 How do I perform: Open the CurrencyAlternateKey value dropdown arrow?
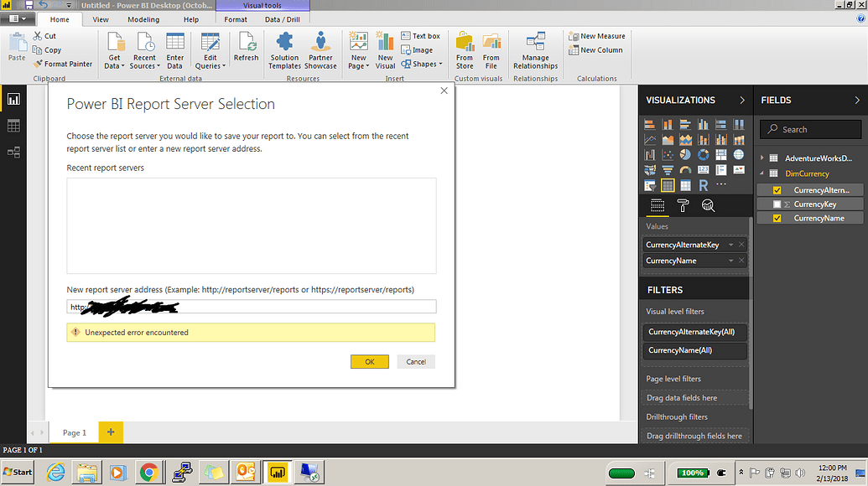(x=731, y=245)
